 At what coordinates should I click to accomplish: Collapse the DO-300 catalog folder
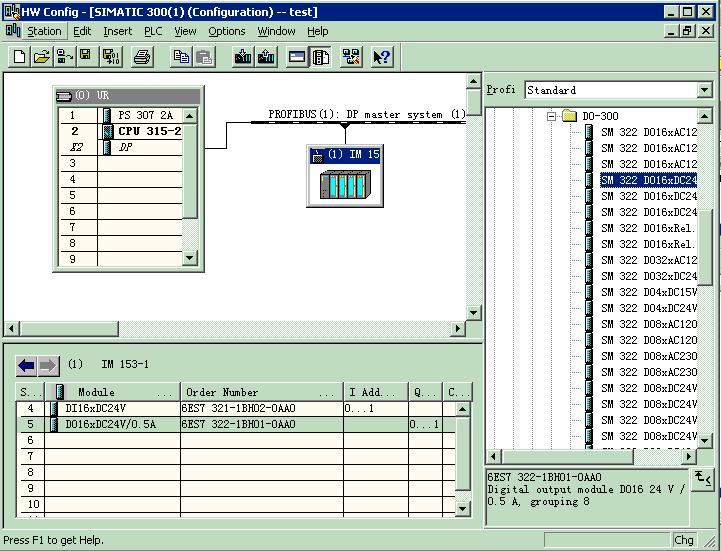(x=551, y=116)
